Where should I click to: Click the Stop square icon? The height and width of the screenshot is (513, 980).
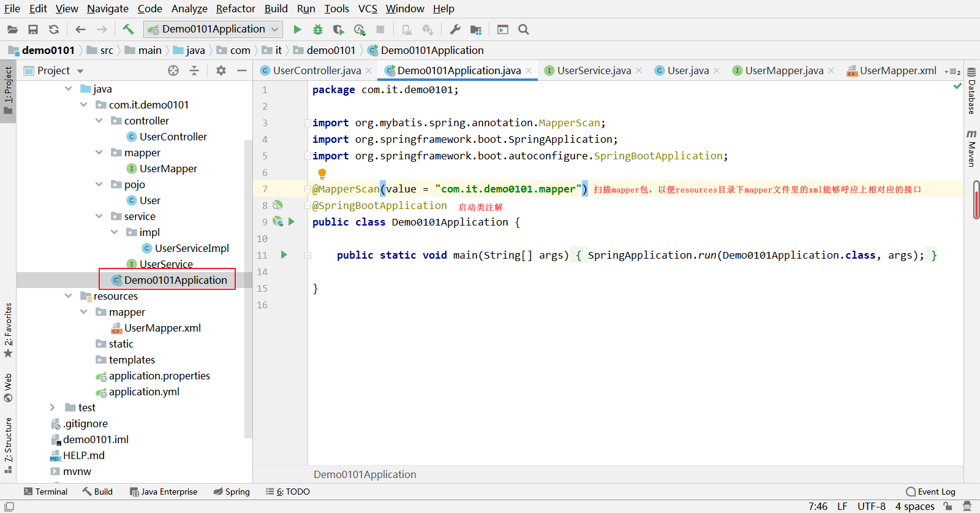[380, 29]
